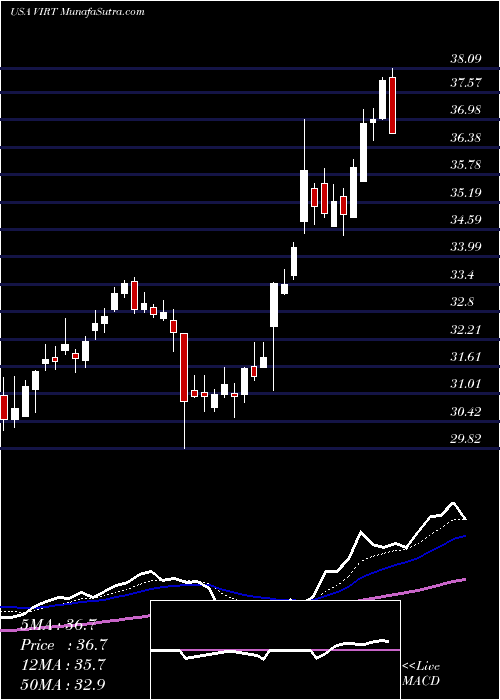Select the 38.09 price label

[x=465, y=58]
